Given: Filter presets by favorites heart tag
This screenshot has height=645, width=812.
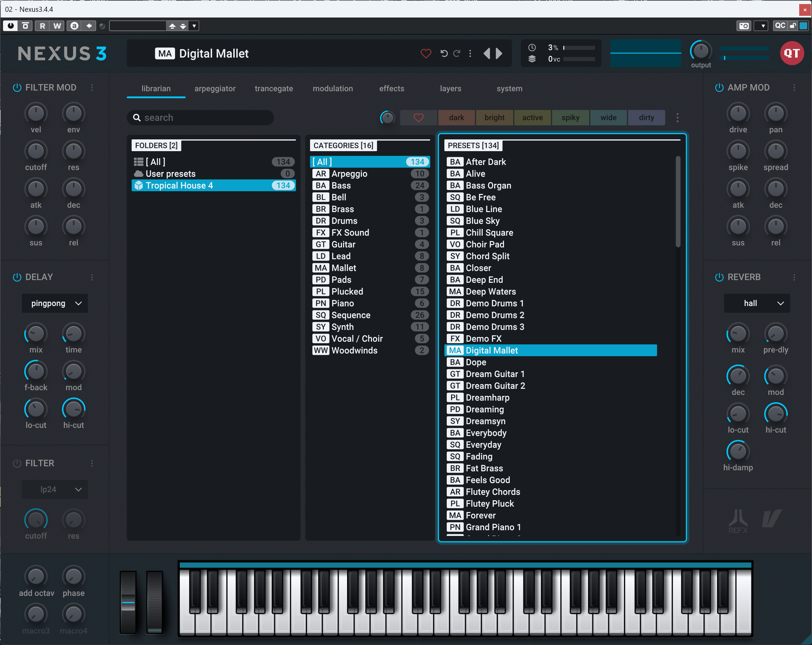Looking at the screenshot, I should pyautogui.click(x=418, y=117).
